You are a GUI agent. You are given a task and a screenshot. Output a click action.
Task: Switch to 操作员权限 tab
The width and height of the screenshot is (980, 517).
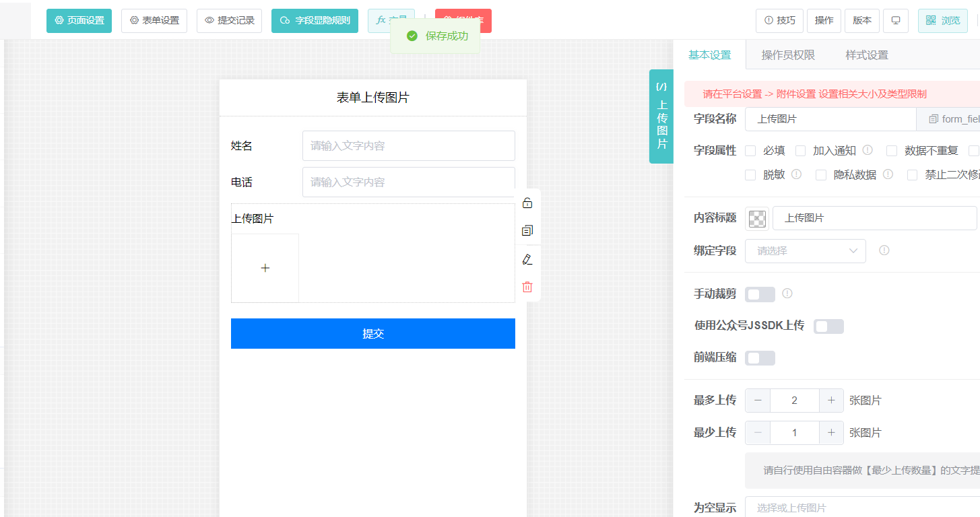tap(788, 55)
